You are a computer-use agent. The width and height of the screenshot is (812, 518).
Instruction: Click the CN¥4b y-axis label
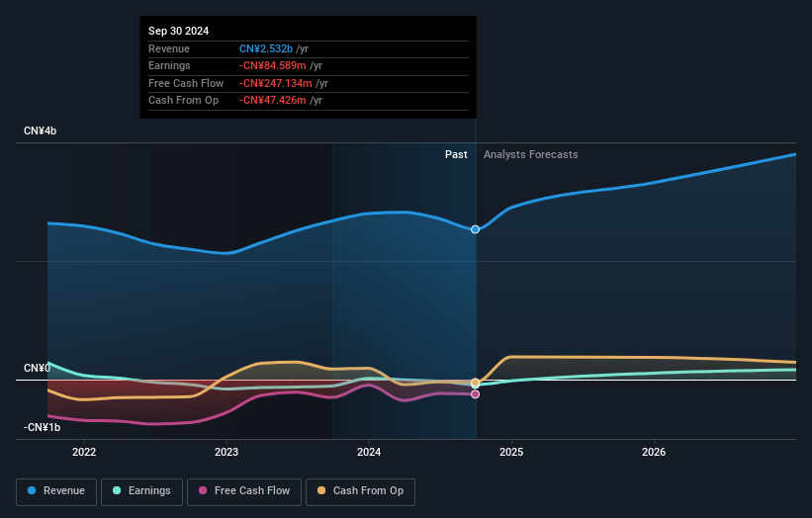click(x=40, y=130)
